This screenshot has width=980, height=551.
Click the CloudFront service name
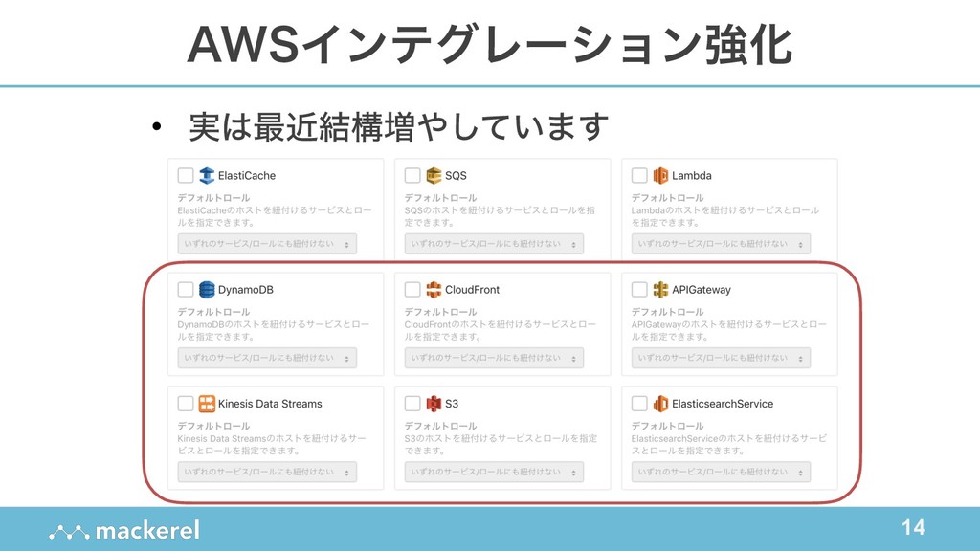pyautogui.click(x=473, y=290)
